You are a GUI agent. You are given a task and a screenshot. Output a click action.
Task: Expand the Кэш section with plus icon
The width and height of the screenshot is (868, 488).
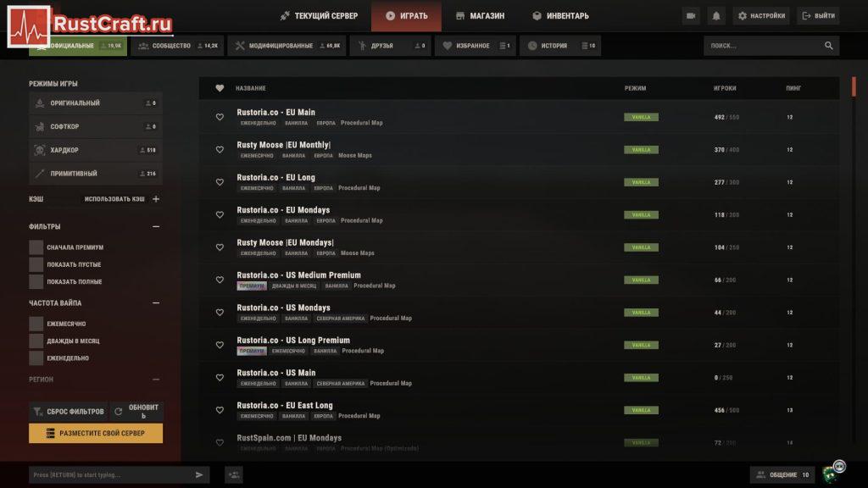tap(156, 199)
